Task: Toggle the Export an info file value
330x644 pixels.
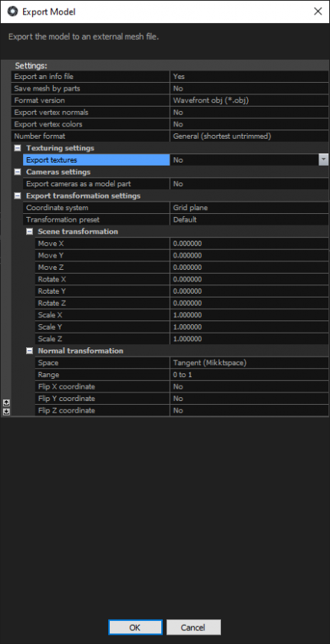Action: (x=249, y=77)
